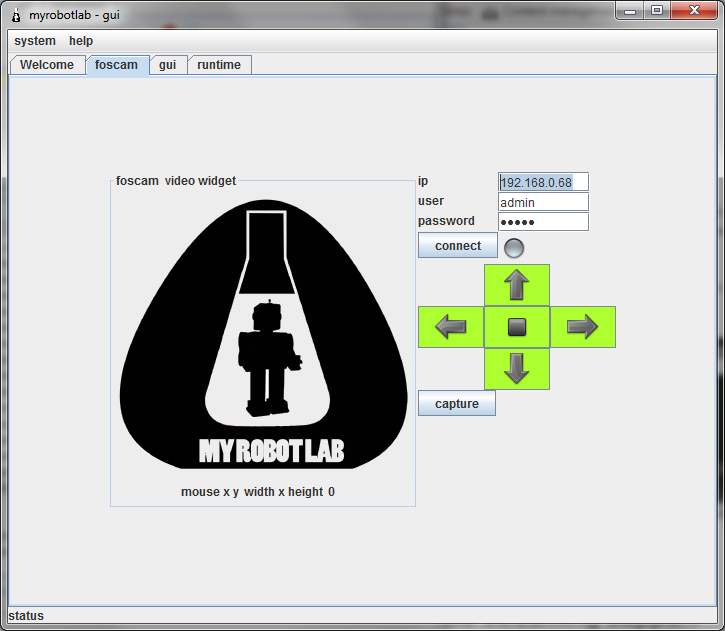Tilt camera down with down arrow
This screenshot has width=725, height=631.
click(516, 368)
